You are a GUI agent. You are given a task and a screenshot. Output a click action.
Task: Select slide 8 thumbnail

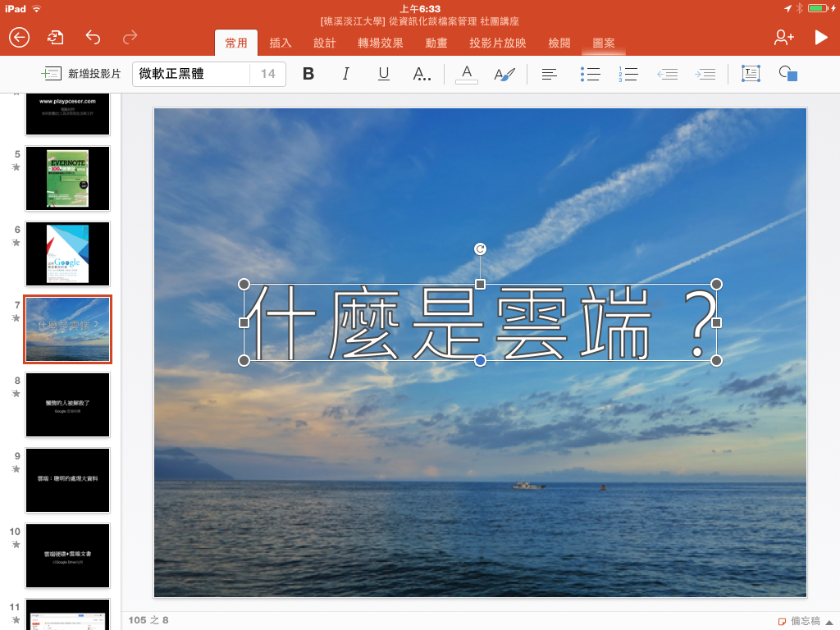point(67,405)
